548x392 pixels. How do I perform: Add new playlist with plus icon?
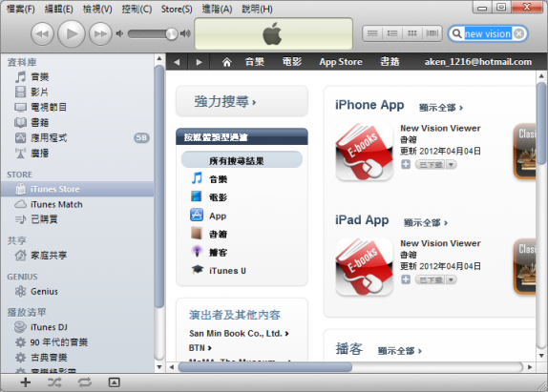coord(25,382)
